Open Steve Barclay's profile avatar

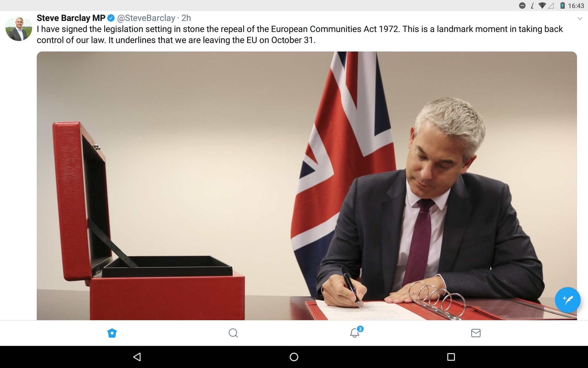pyautogui.click(x=19, y=28)
